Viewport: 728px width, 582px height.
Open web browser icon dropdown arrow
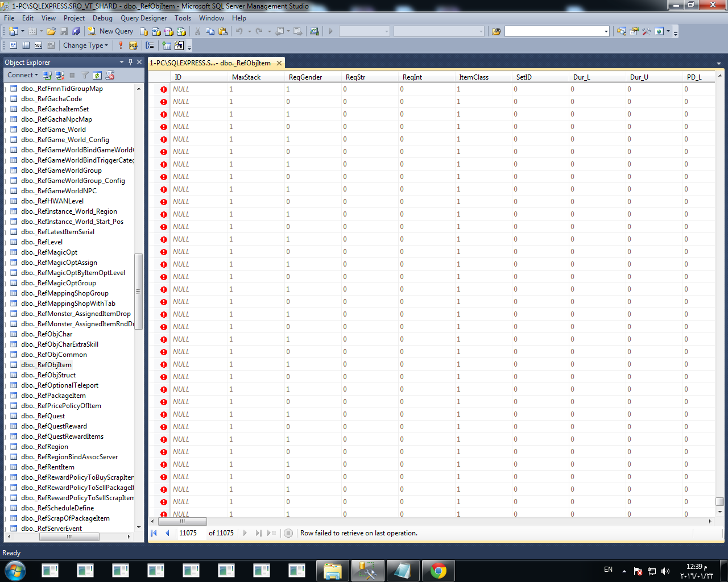668,31
